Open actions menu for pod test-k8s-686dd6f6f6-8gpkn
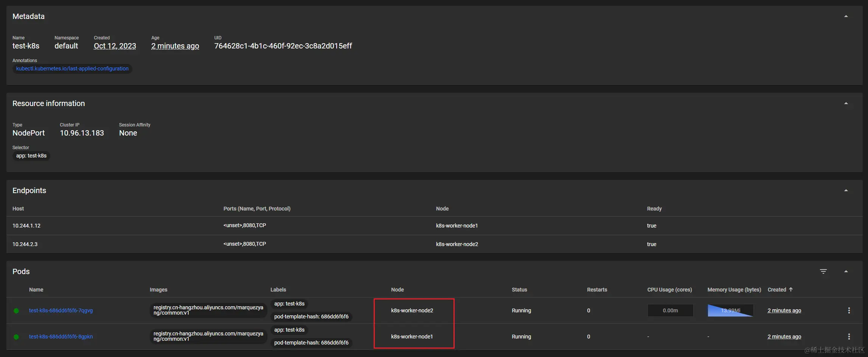The image size is (868, 357). pos(849,337)
